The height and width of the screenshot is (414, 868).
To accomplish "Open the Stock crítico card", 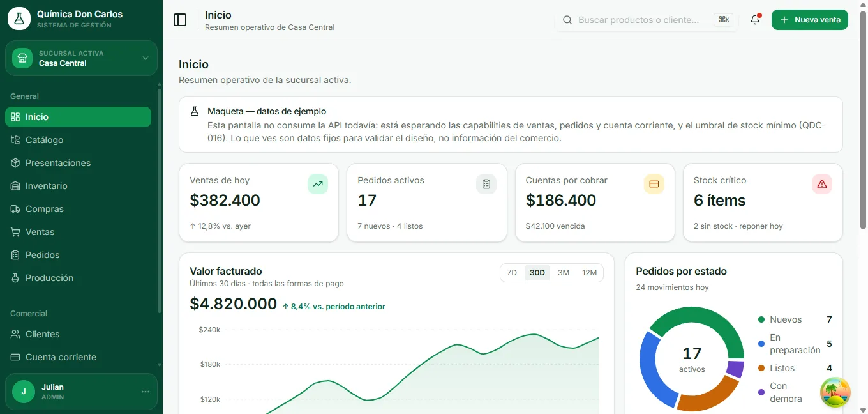I will (763, 203).
